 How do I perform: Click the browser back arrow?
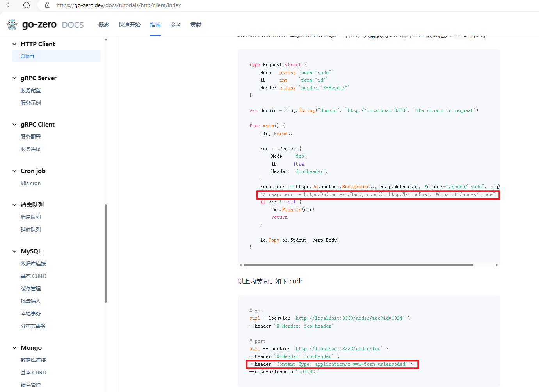[9, 5]
